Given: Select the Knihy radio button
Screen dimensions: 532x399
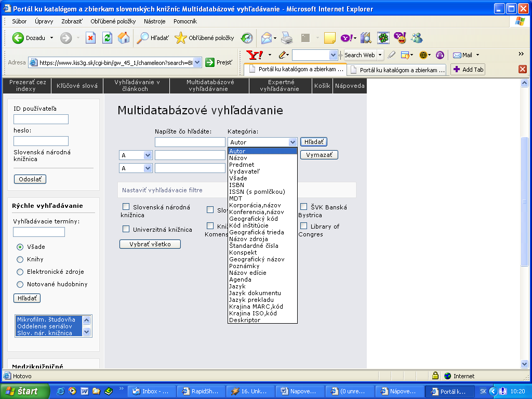Looking at the screenshot, I should click(x=20, y=259).
